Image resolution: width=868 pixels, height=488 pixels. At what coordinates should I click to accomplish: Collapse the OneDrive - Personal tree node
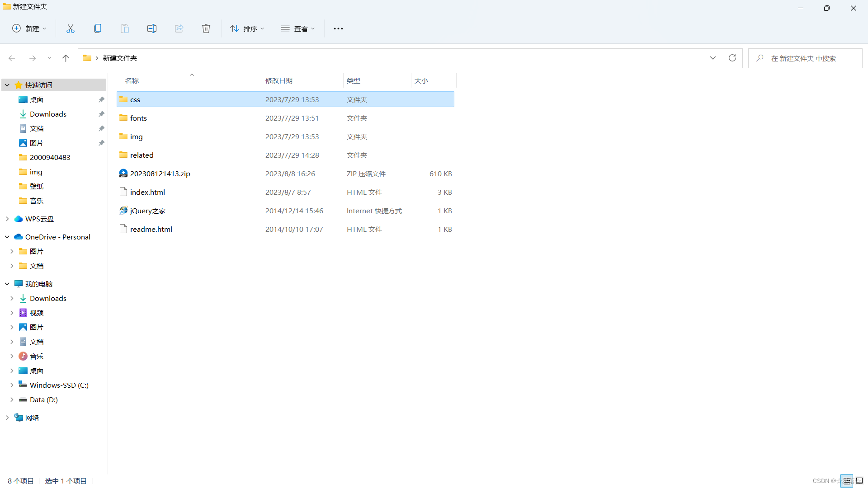click(x=7, y=237)
